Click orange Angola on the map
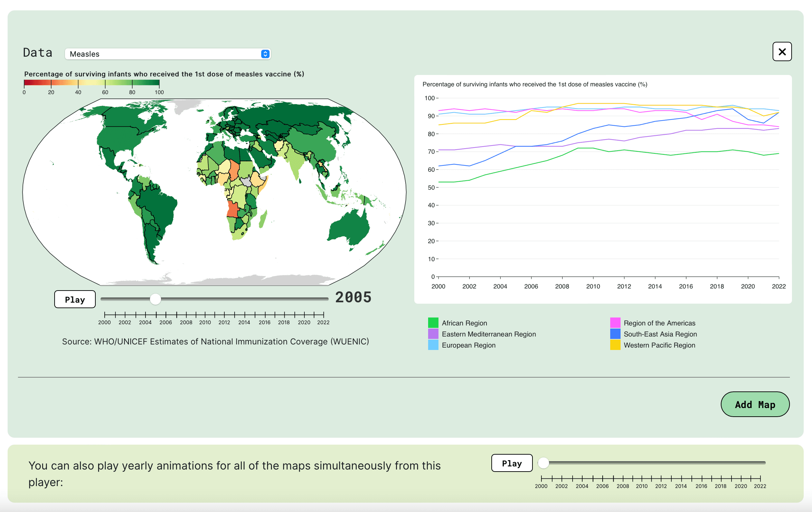812x512 pixels. (233, 209)
